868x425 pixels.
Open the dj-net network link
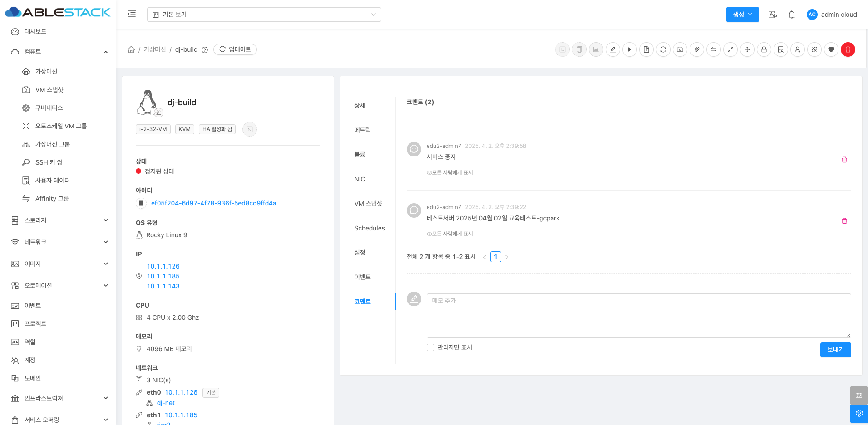pos(166,403)
